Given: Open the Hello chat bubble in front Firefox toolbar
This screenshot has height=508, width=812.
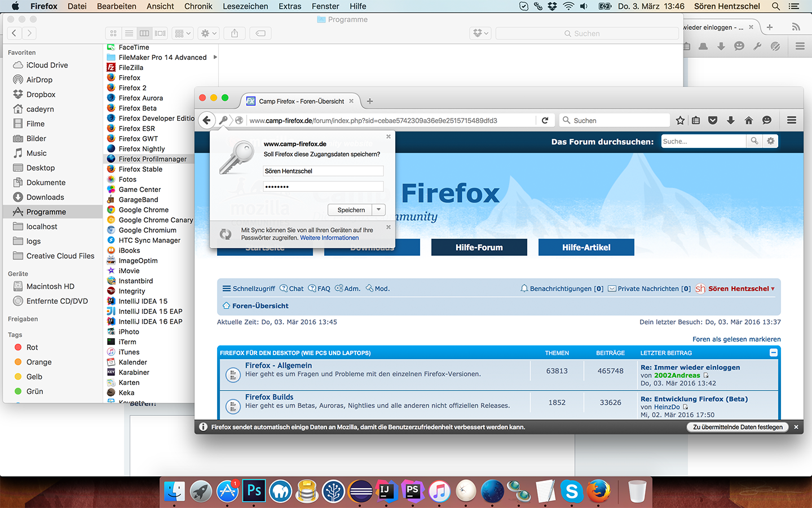Looking at the screenshot, I should point(766,120).
